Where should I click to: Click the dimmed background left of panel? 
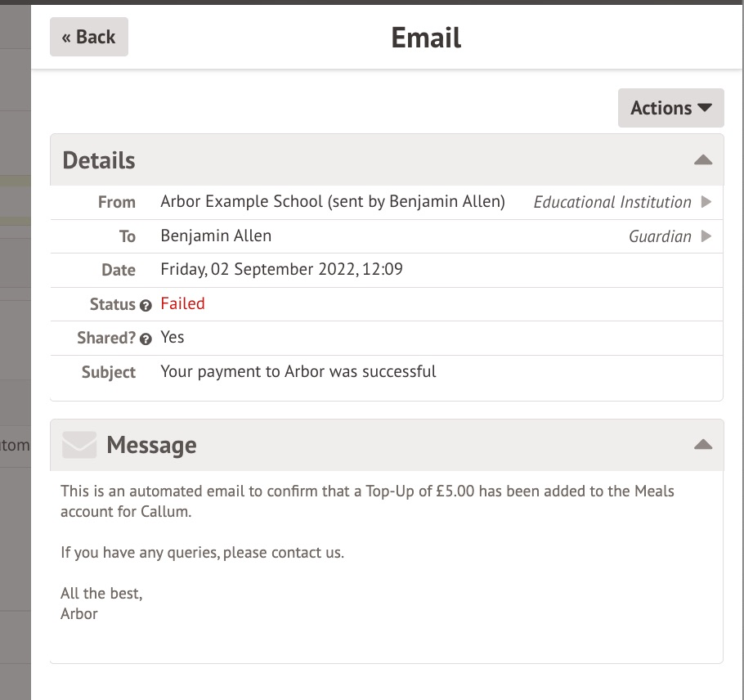click(15, 327)
